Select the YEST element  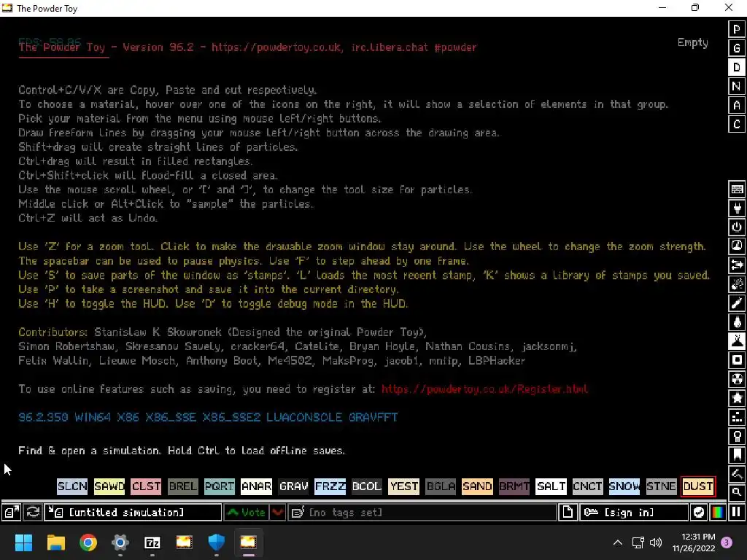point(404,486)
